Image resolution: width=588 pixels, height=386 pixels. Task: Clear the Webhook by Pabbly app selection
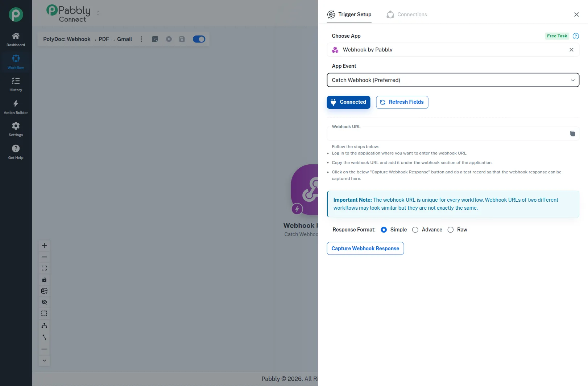(571, 50)
